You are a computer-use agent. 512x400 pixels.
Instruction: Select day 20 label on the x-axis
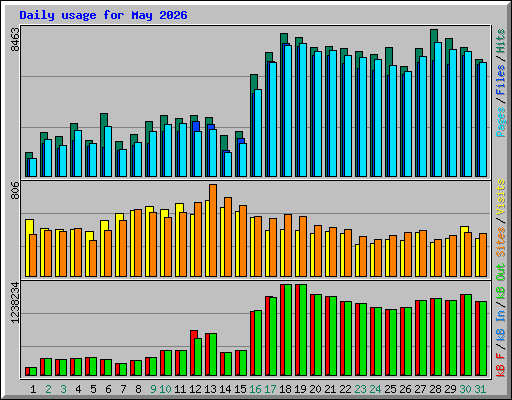pyautogui.click(x=315, y=389)
